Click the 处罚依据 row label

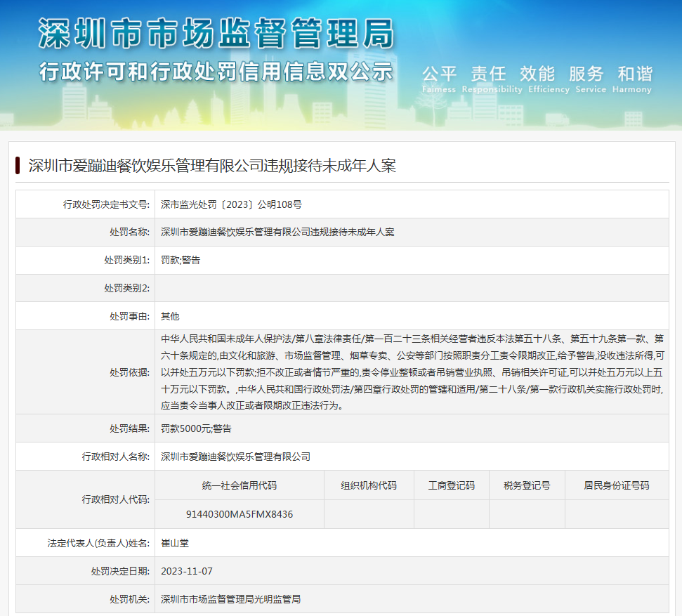(130, 372)
